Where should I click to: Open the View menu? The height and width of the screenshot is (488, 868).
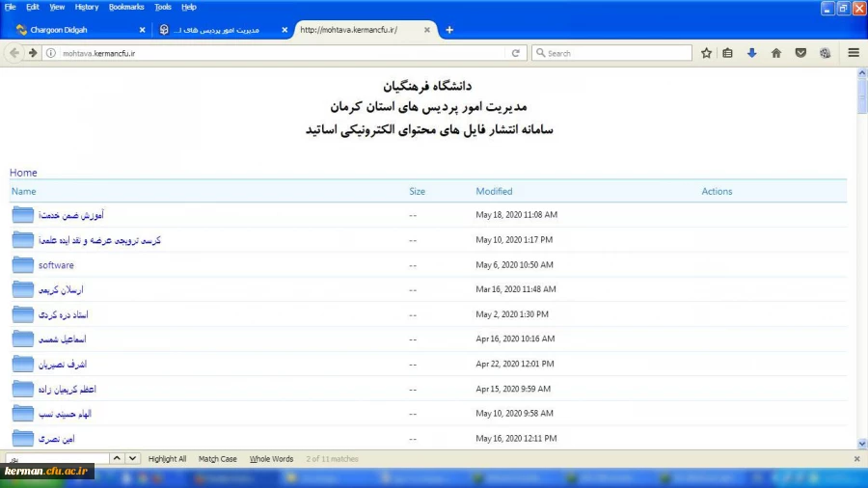point(57,7)
